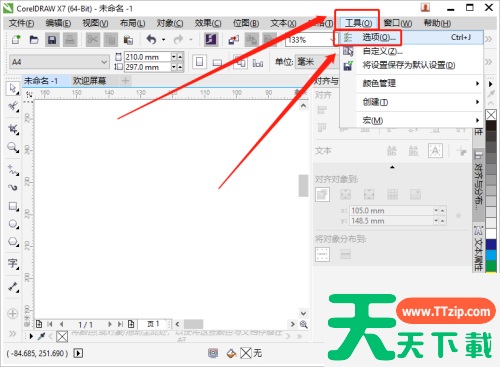Select the Rectangle tool

coord(13,206)
